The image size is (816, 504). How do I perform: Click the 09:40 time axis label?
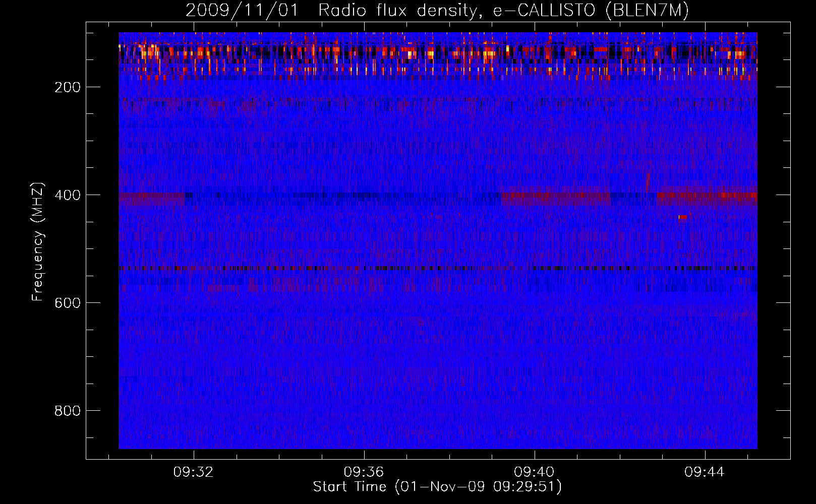pos(535,472)
